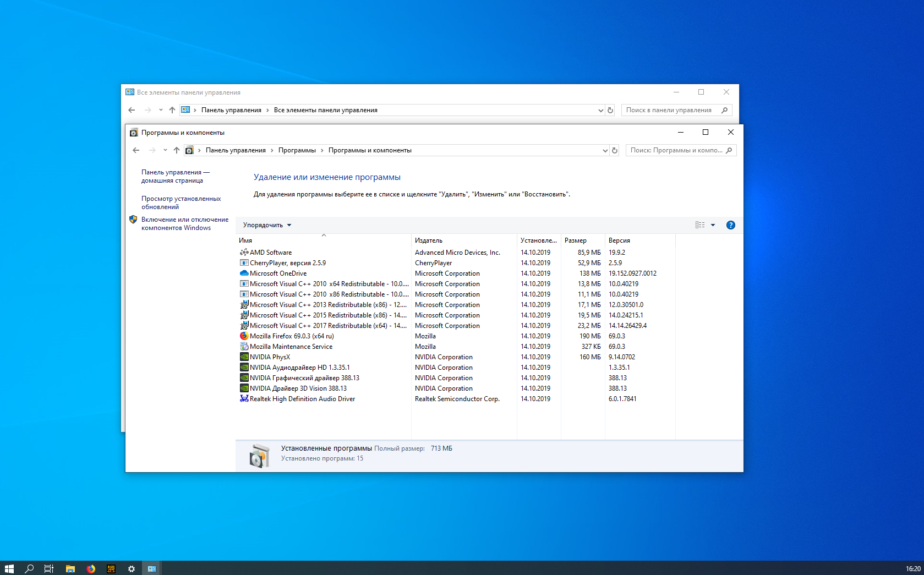Click the Mozilla Maintenance Service icon
This screenshot has width=924, height=575.
244,347
